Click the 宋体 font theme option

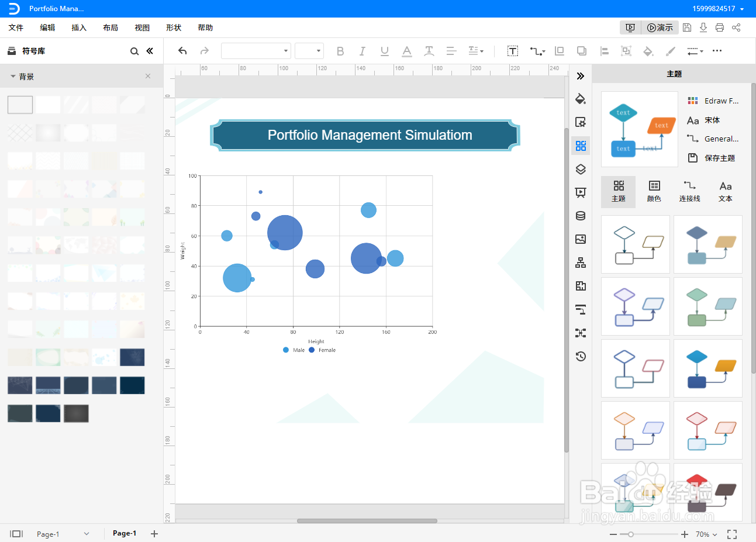pyautogui.click(x=704, y=120)
